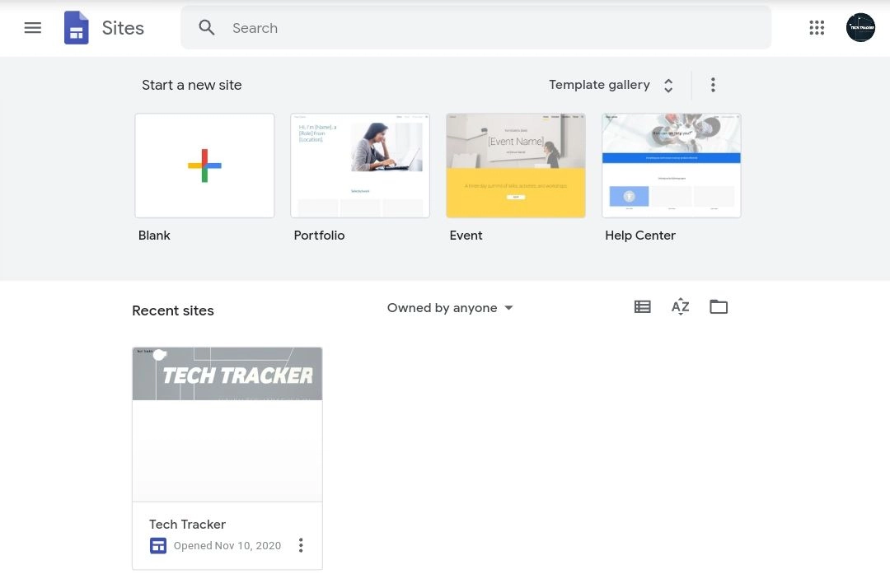Open Tech Tracker site's more actions menu

coord(301,545)
